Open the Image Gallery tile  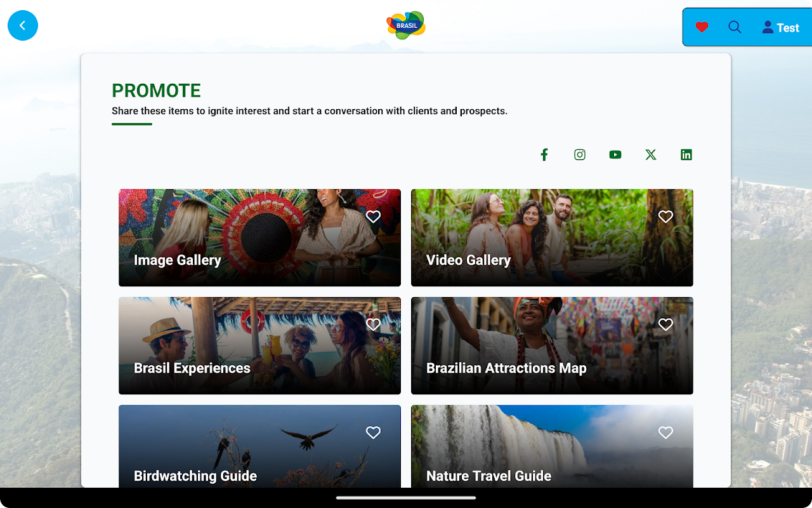[259, 237]
